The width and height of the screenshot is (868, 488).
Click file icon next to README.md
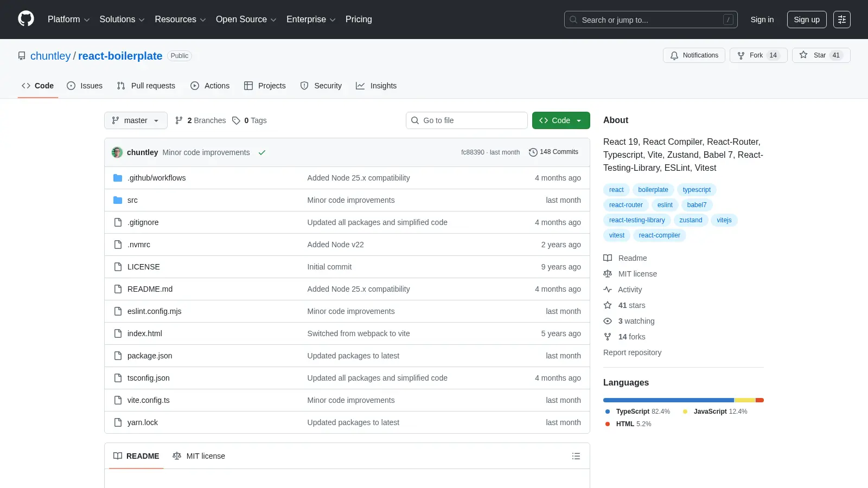click(118, 289)
